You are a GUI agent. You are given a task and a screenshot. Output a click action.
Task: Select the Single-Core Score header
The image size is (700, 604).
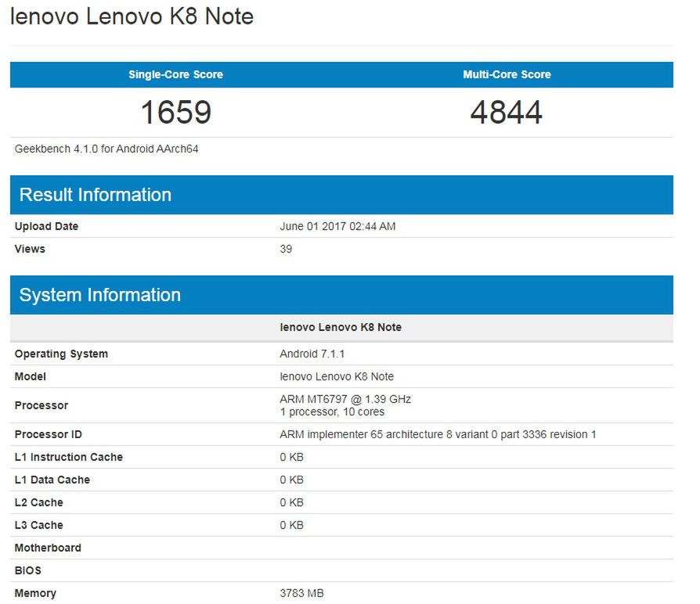tap(175, 75)
